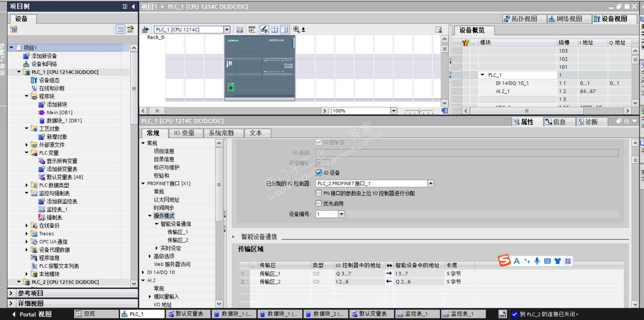Click the go-to-network-view icon left of the PLC_1 selector
This screenshot has width=644, height=320.
point(146,30)
